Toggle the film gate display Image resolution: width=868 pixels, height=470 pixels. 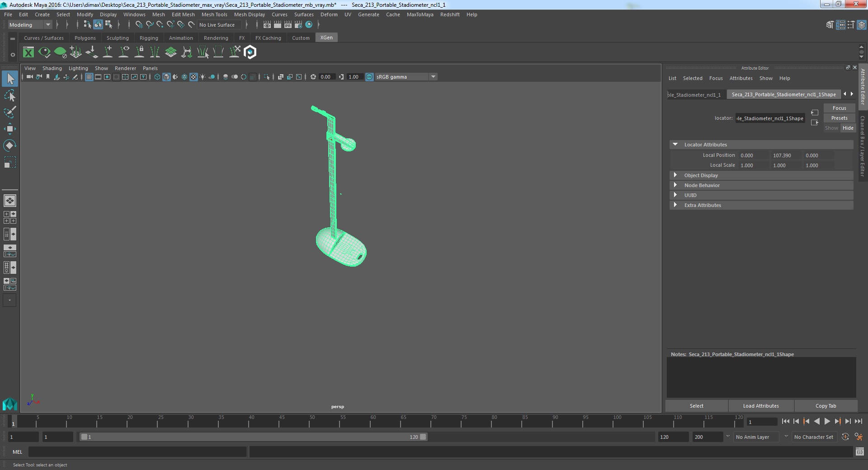[x=98, y=77]
